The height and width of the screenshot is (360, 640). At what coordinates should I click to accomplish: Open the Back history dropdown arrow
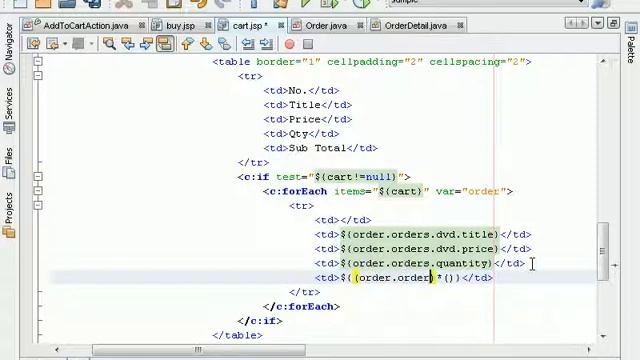(x=65, y=44)
